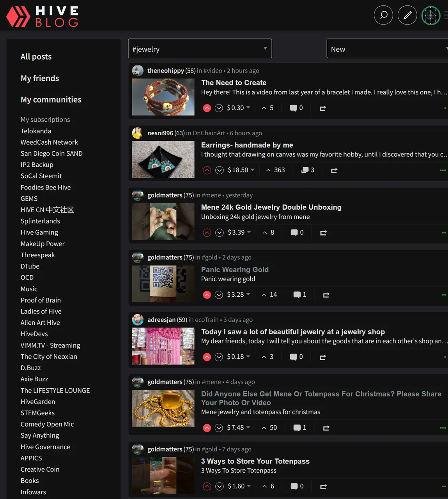Upvote '3 Ways to Store Your Totenpass'
The width and height of the screenshot is (448, 499).
click(207, 487)
